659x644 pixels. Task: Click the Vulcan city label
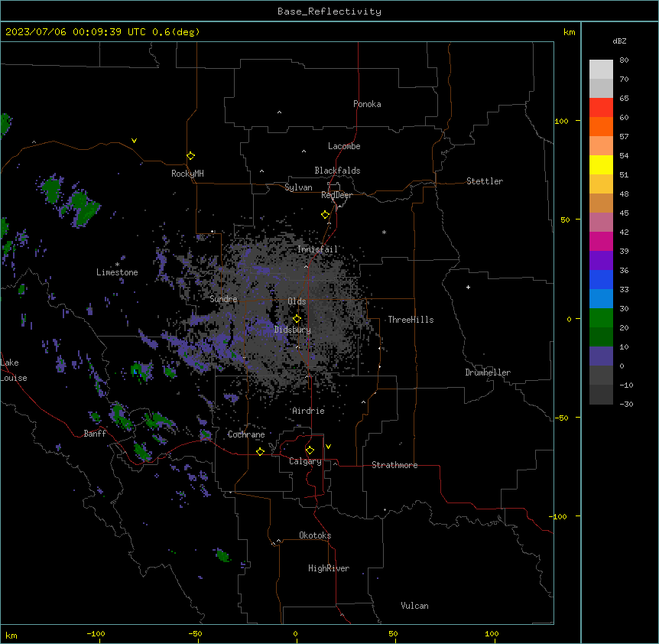[415, 606]
